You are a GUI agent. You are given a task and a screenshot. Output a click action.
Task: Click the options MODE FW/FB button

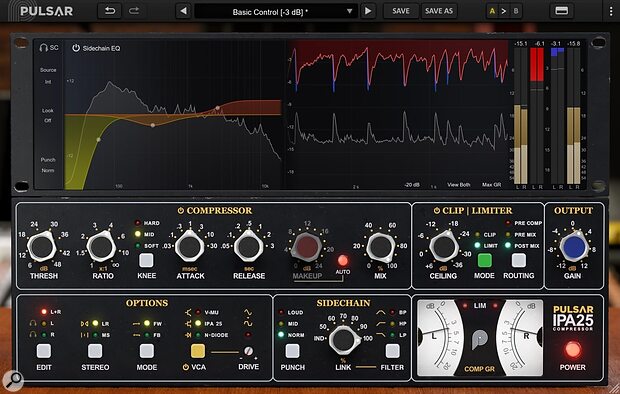(146, 350)
